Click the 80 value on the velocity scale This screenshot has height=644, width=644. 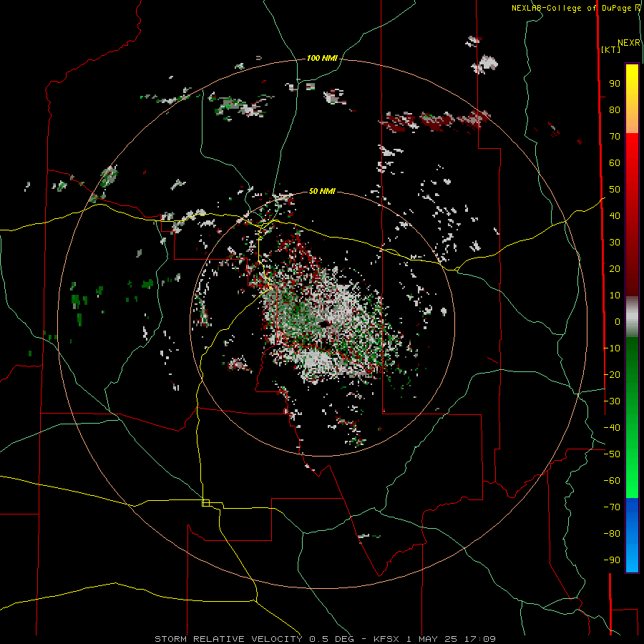tap(615, 109)
